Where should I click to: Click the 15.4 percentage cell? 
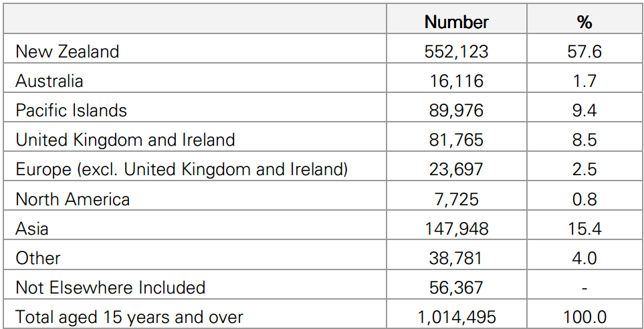(584, 229)
